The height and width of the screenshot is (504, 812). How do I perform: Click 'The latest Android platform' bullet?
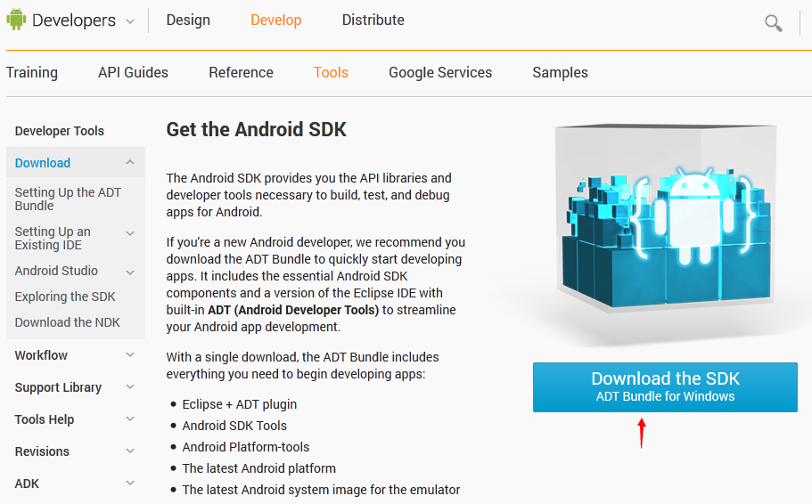tap(258, 468)
